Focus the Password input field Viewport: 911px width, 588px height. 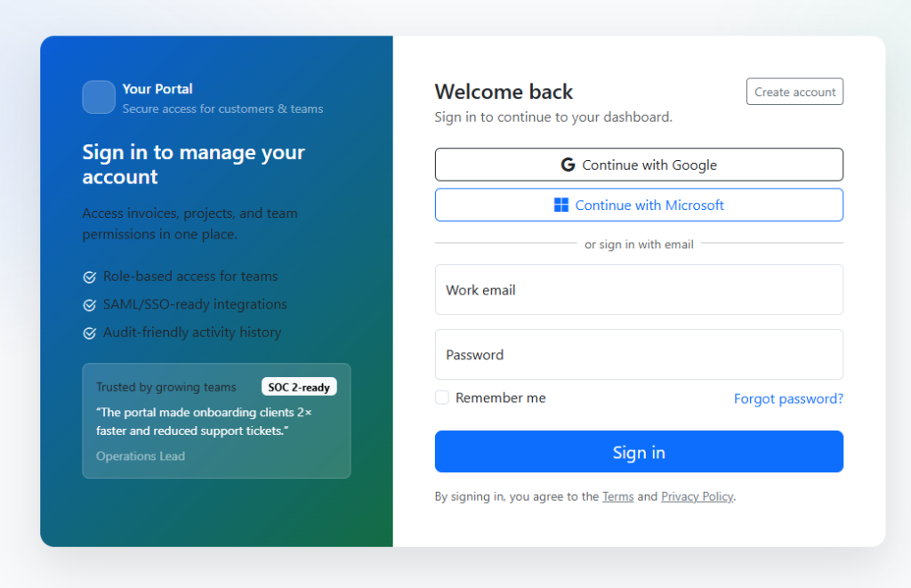[639, 355]
